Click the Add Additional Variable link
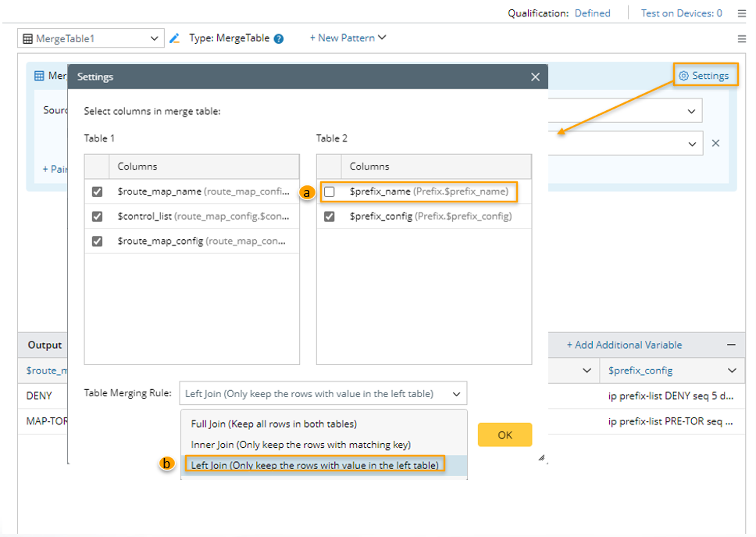This screenshot has width=756, height=537. pyautogui.click(x=624, y=345)
